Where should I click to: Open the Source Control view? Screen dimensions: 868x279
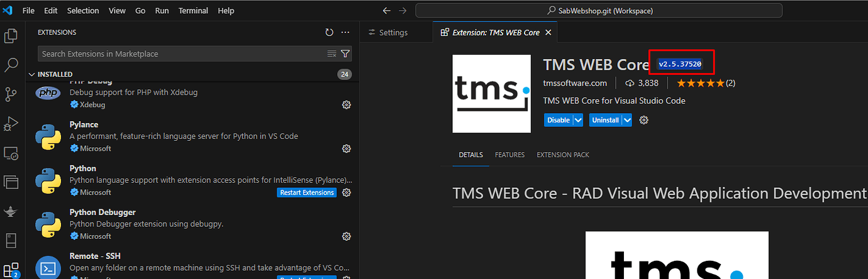(x=11, y=94)
